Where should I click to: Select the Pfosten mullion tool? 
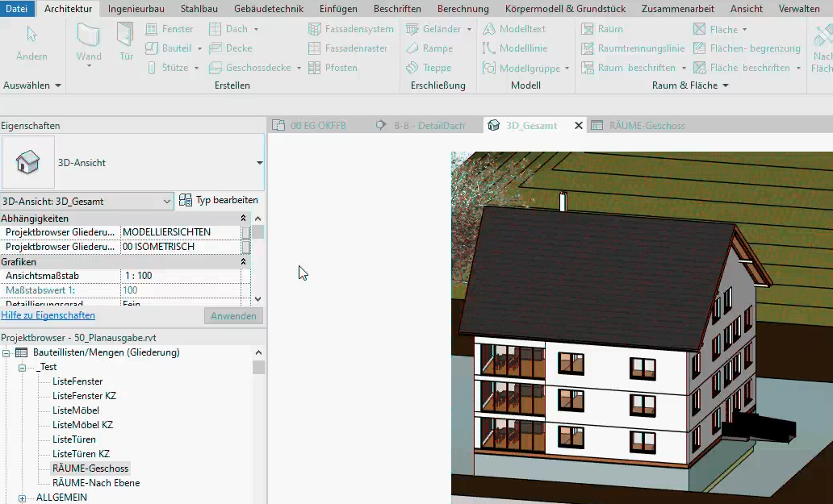click(333, 68)
